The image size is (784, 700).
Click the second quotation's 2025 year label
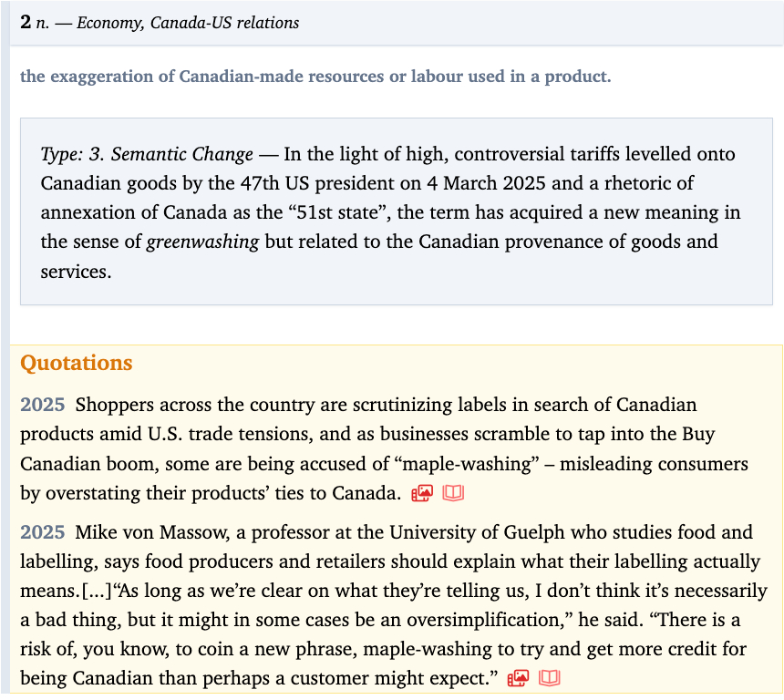click(x=43, y=531)
